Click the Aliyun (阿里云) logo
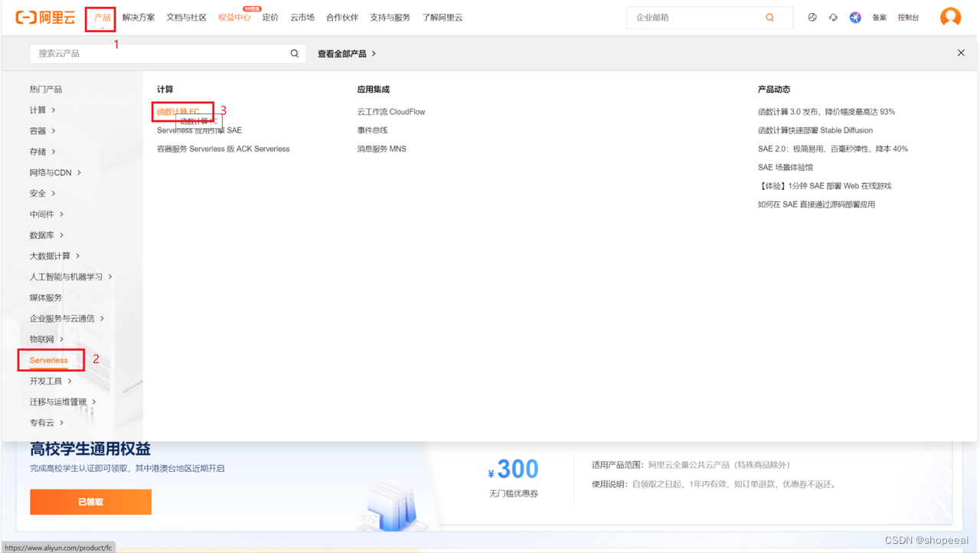This screenshot has height=553, width=980. click(x=45, y=17)
